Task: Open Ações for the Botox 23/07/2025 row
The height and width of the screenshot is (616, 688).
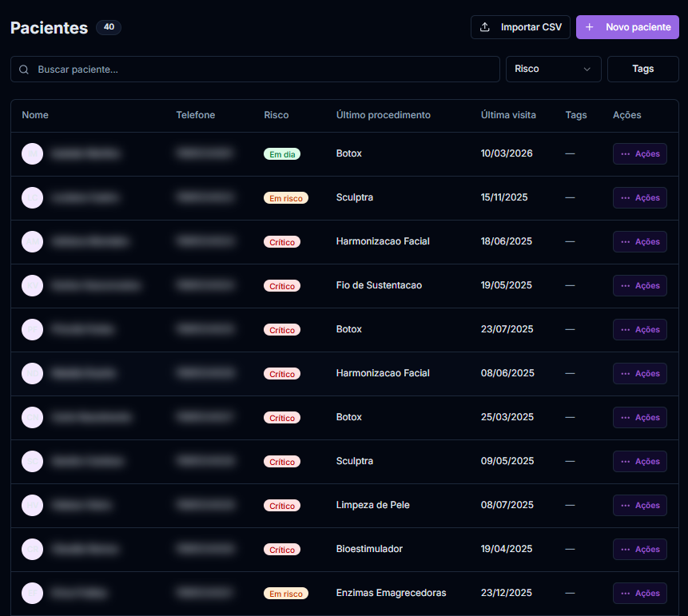Action: click(x=639, y=329)
